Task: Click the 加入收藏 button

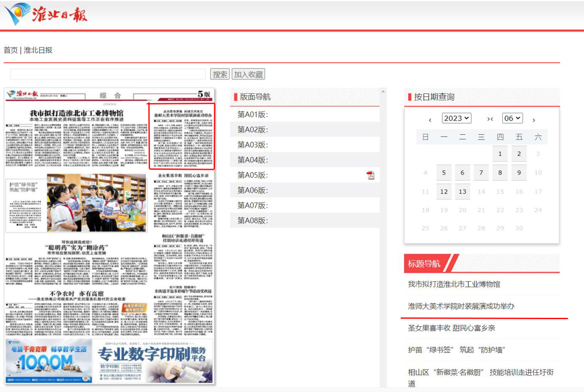Action: [x=248, y=74]
